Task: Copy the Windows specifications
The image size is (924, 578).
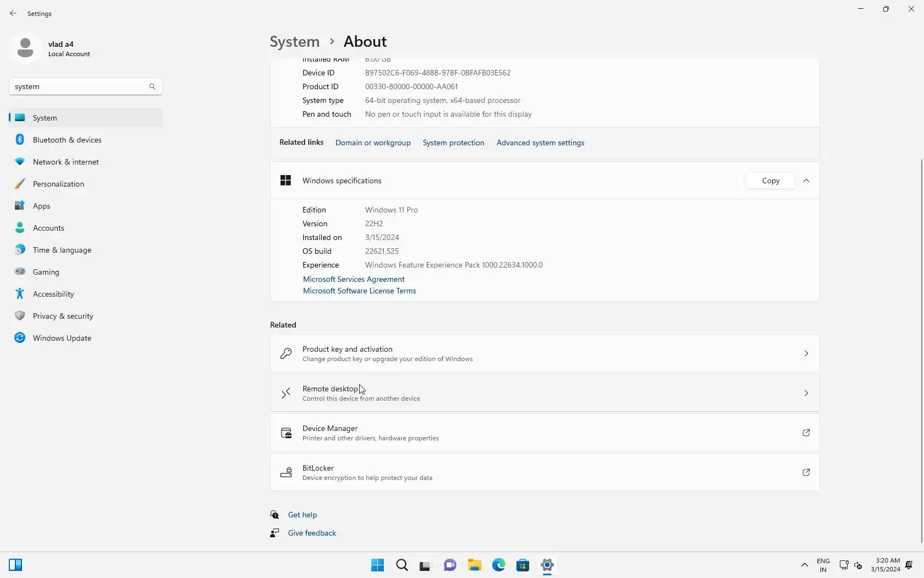Action: pos(771,181)
